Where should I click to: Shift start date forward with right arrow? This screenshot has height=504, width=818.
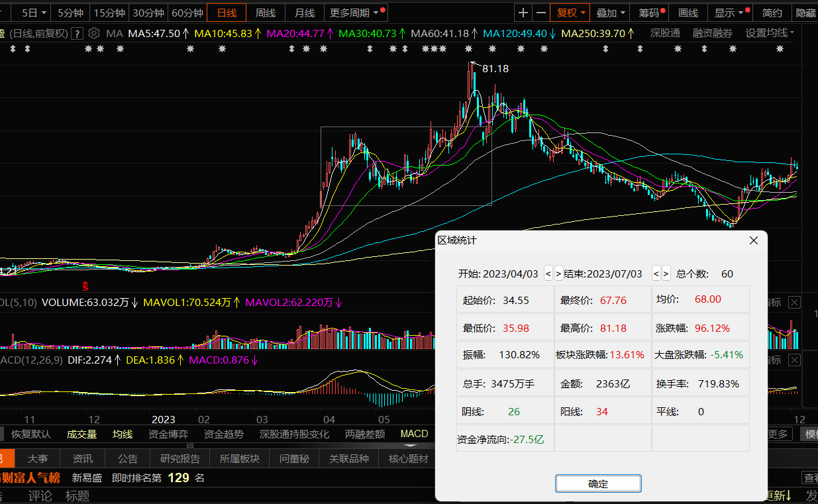pyautogui.click(x=558, y=274)
